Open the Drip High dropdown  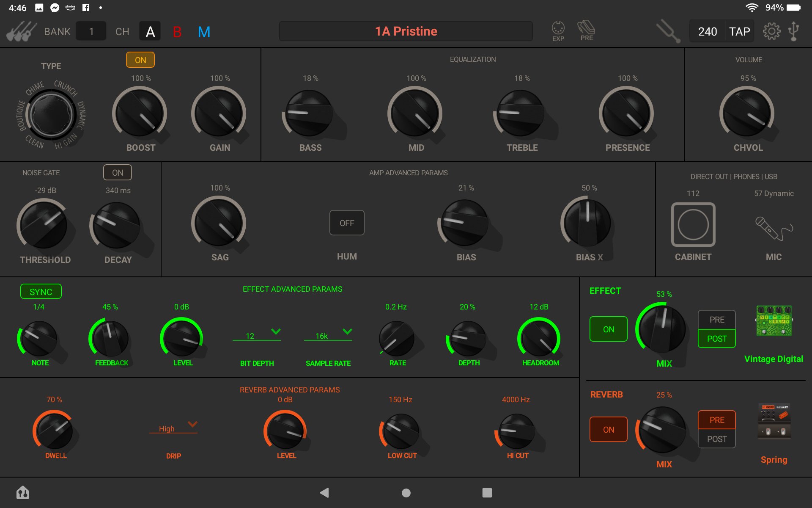173,428
